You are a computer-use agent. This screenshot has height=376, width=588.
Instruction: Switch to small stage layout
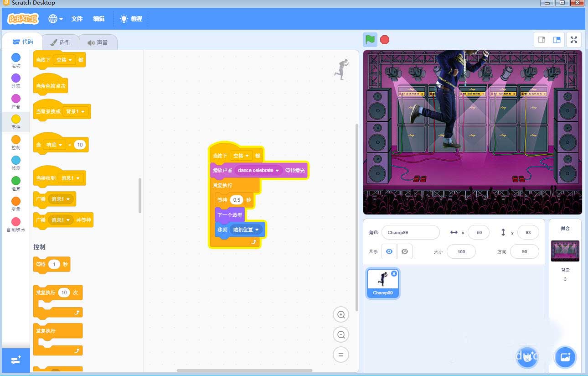tap(542, 40)
